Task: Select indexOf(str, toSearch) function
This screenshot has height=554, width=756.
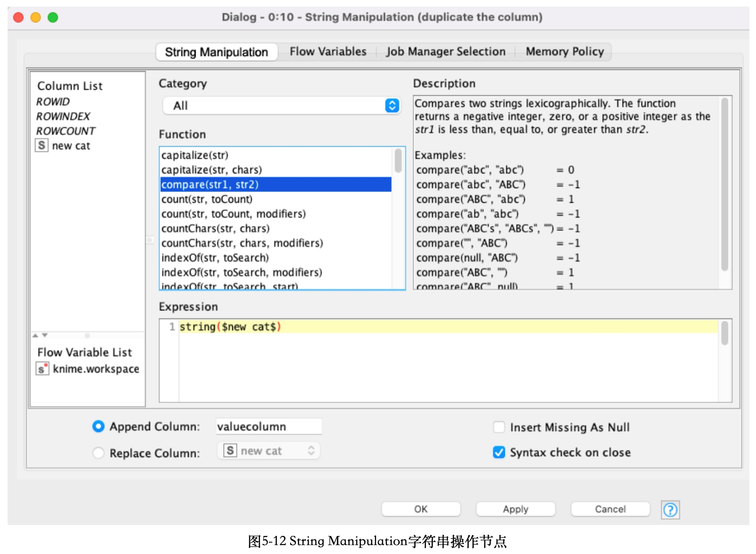Action: coord(276,258)
